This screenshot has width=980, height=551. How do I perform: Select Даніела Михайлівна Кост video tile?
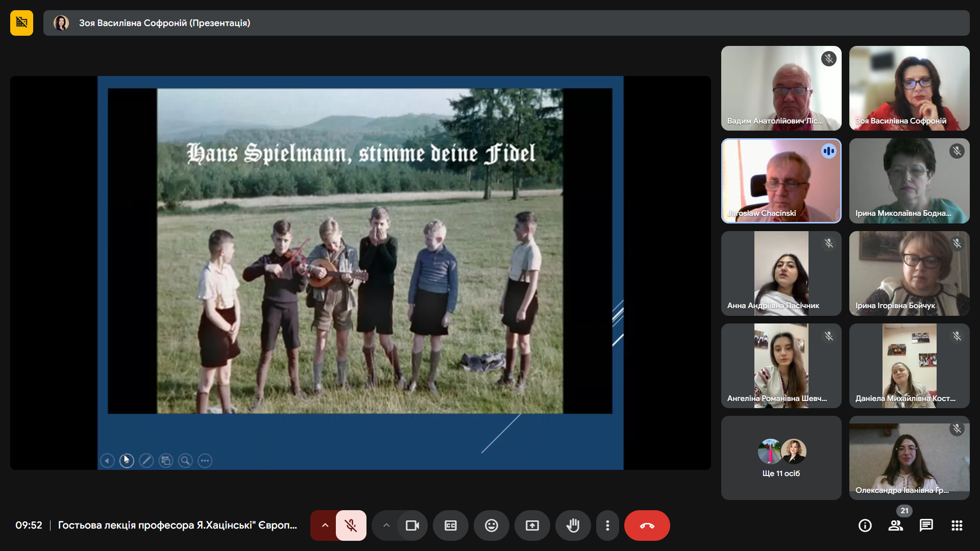[x=910, y=366]
